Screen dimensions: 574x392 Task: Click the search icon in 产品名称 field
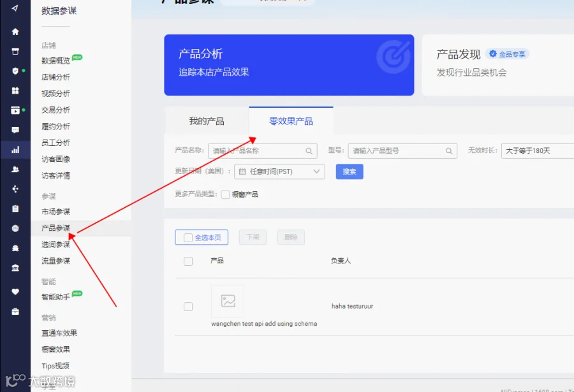tap(309, 151)
